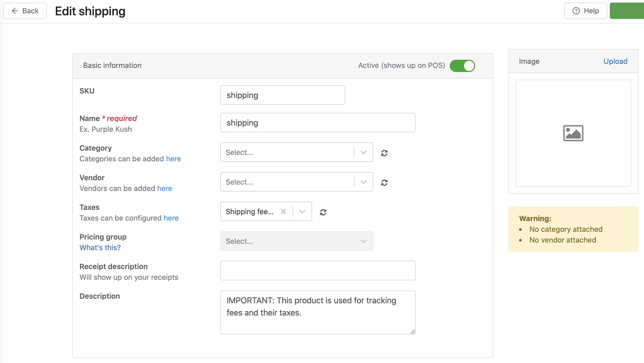Click the image placeholder icon
The image size is (644, 363).
(573, 133)
